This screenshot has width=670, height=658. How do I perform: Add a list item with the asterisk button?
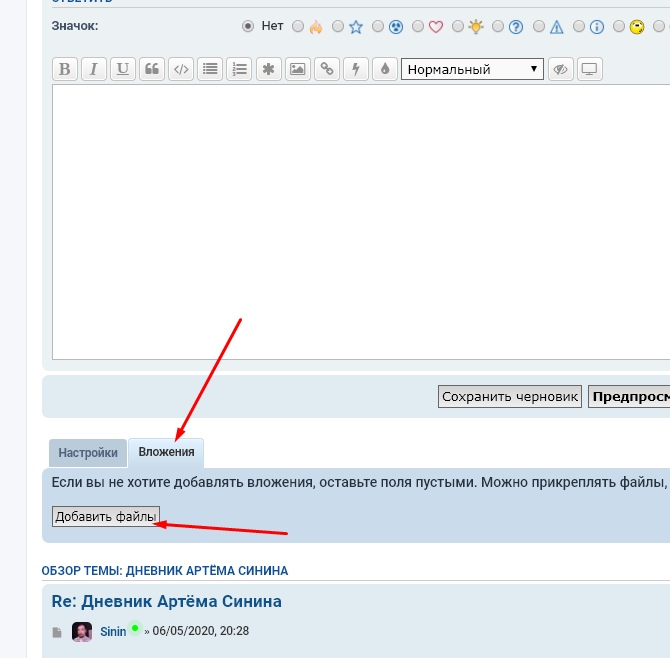coord(268,69)
